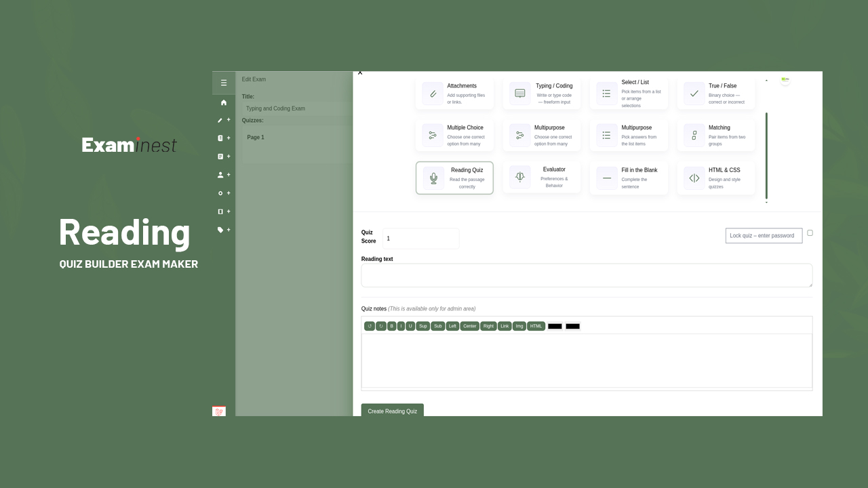
Task: Click the Quiz Score input field
Action: 420,239
